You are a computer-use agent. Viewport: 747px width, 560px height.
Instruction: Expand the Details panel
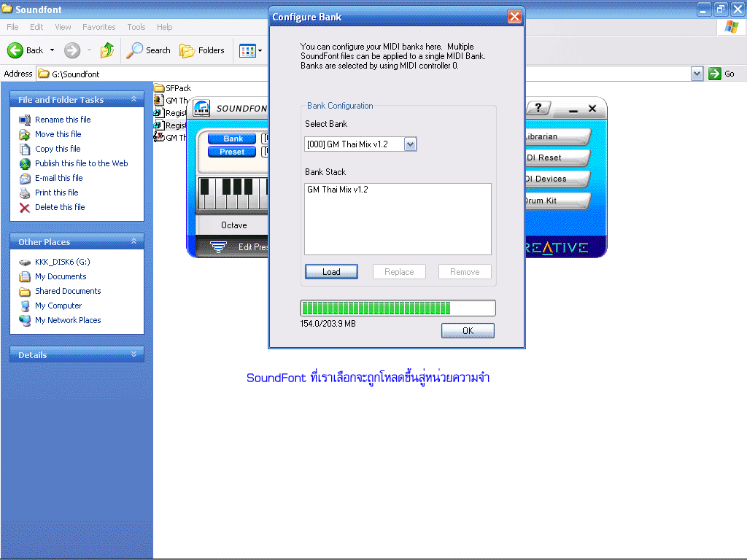click(x=134, y=354)
